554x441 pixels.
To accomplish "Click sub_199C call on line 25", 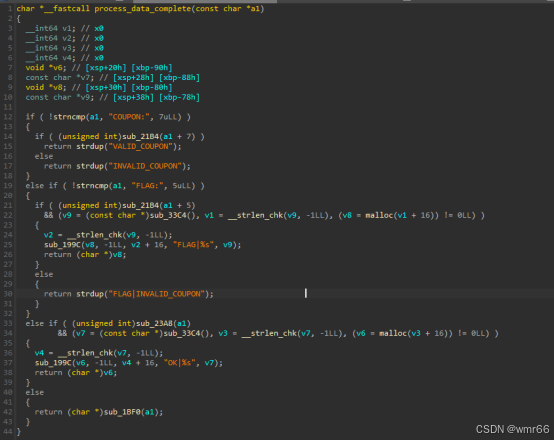I will (62, 245).
